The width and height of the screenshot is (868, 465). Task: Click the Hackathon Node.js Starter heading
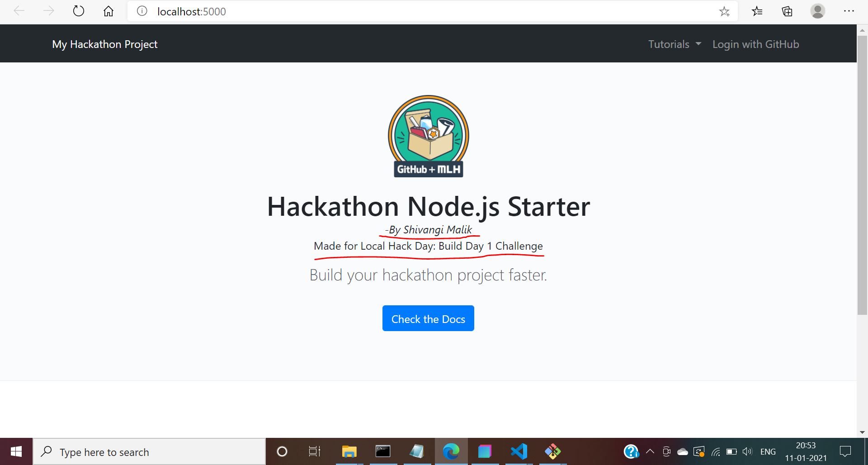point(429,207)
